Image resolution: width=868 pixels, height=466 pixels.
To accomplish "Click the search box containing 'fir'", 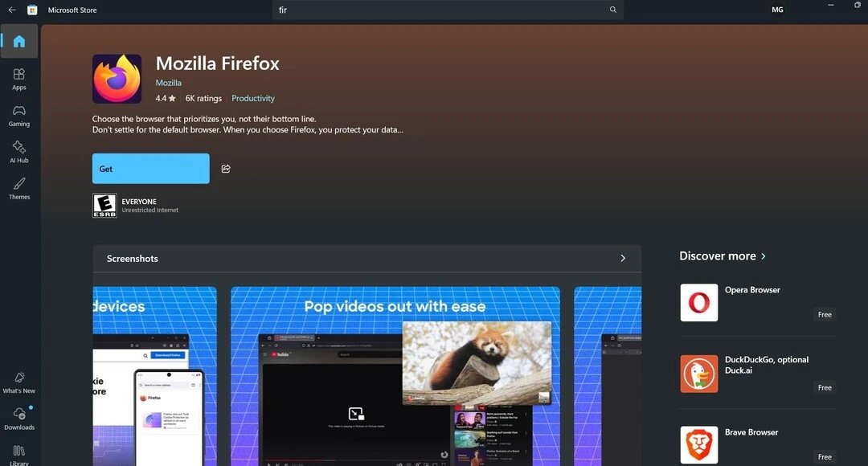I will [x=448, y=10].
